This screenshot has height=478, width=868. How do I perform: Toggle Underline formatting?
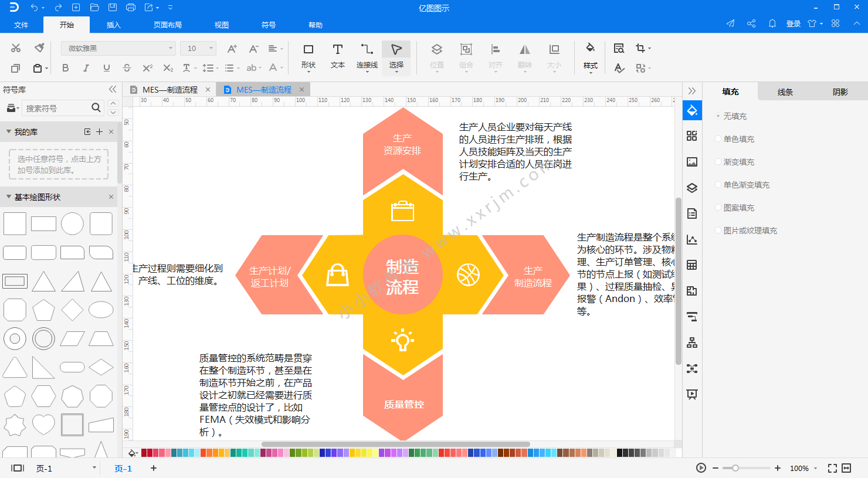(x=106, y=68)
